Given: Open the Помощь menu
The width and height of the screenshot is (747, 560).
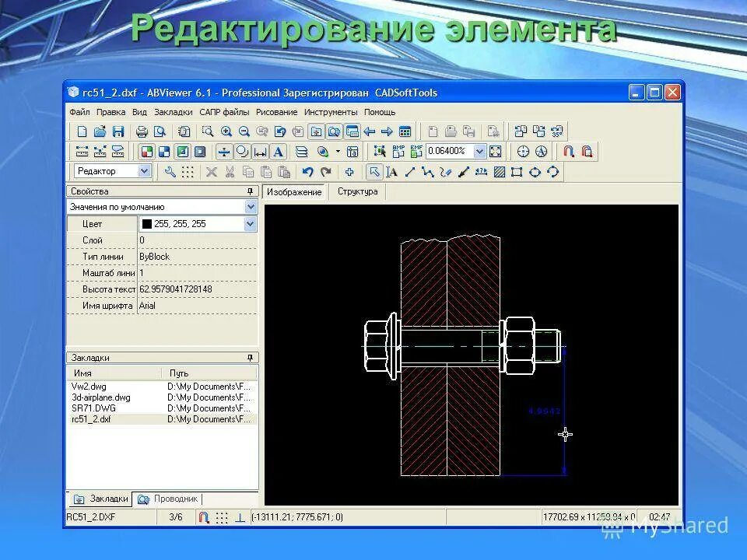Looking at the screenshot, I should (x=381, y=112).
